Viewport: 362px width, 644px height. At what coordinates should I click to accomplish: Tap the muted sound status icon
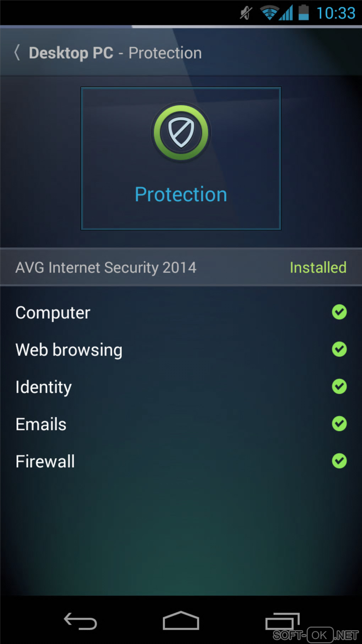pos(246,13)
